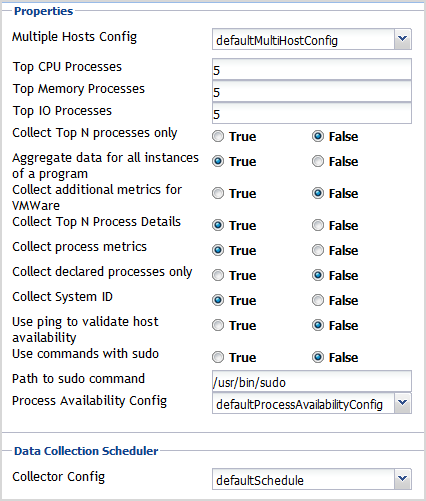
Task: Click the Top Memory Processes input field
Action: (x=312, y=91)
